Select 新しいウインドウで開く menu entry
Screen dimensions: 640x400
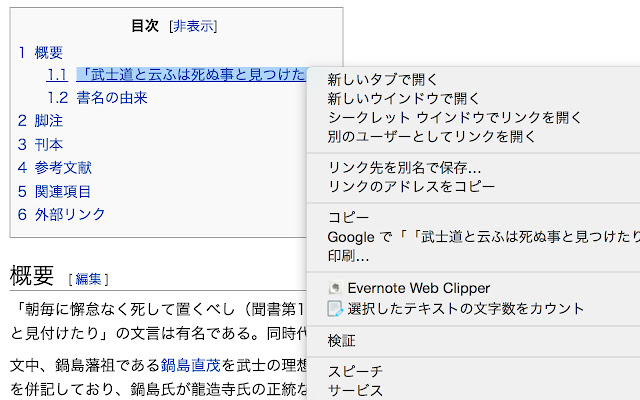pos(404,98)
